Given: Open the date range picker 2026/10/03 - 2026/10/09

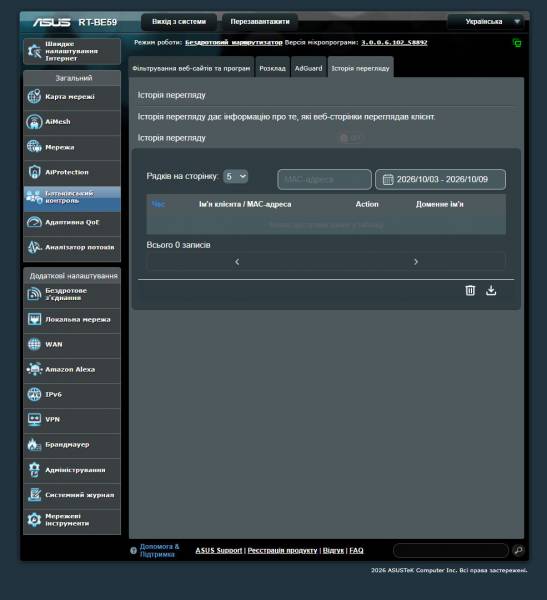Looking at the screenshot, I should tap(440, 179).
